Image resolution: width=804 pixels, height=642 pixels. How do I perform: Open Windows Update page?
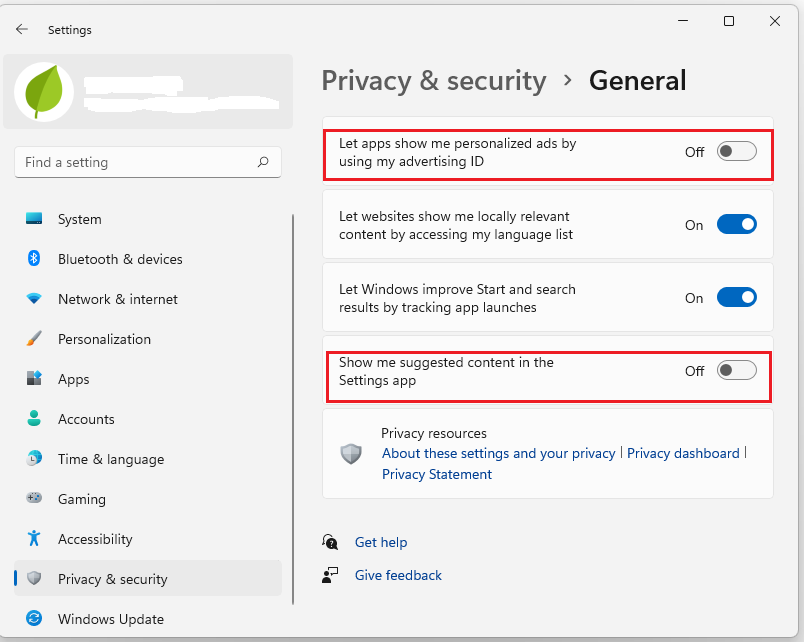[148, 619]
